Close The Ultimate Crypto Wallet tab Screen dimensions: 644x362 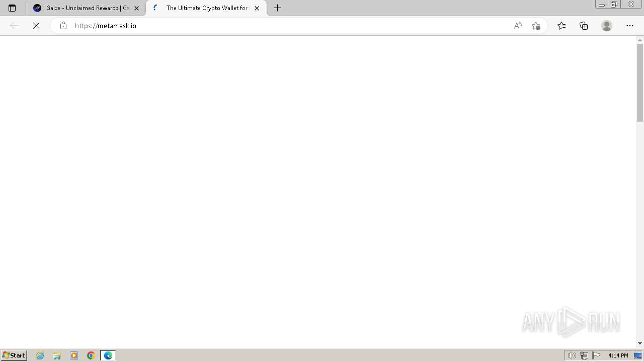coord(257,8)
